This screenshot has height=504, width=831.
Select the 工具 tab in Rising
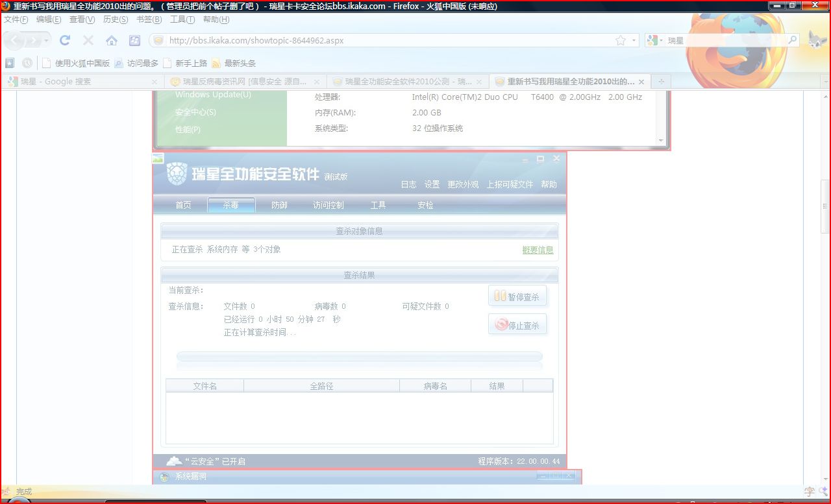[x=378, y=205]
